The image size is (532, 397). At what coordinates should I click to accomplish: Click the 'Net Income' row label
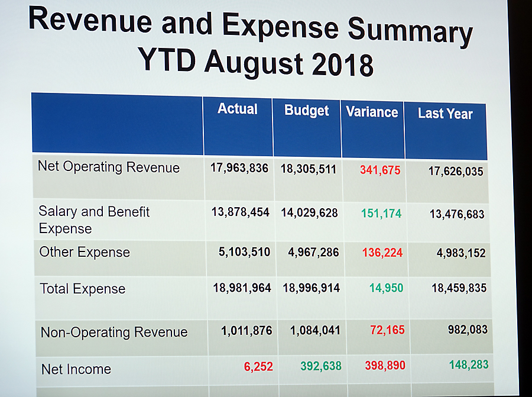[x=76, y=369]
